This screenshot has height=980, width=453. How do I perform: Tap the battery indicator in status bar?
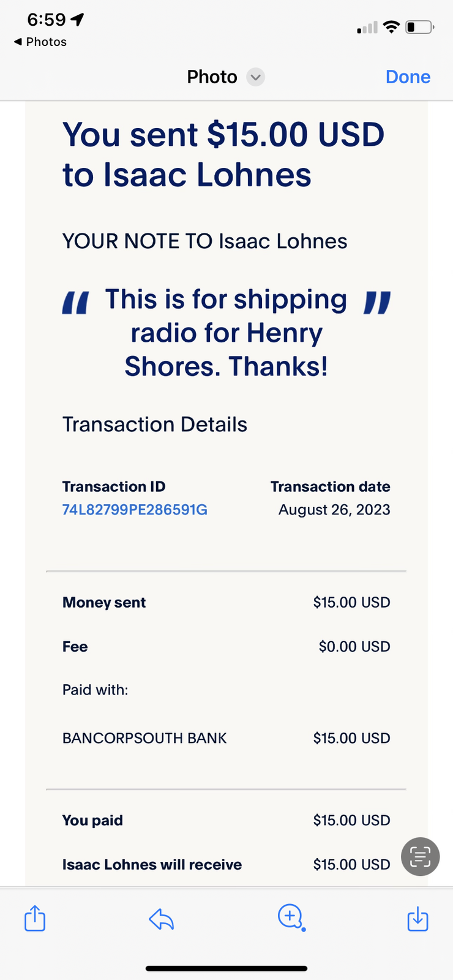tap(420, 28)
